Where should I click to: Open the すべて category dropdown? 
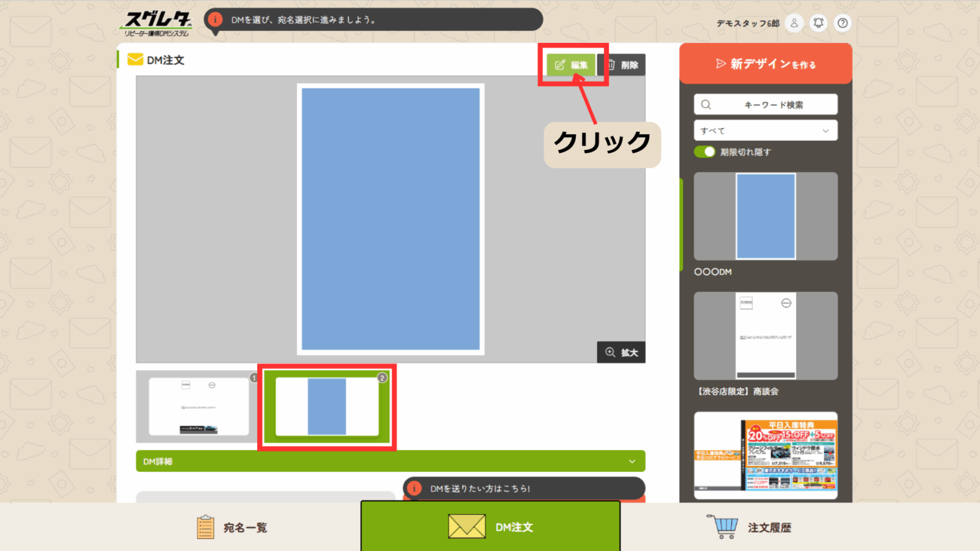765,130
